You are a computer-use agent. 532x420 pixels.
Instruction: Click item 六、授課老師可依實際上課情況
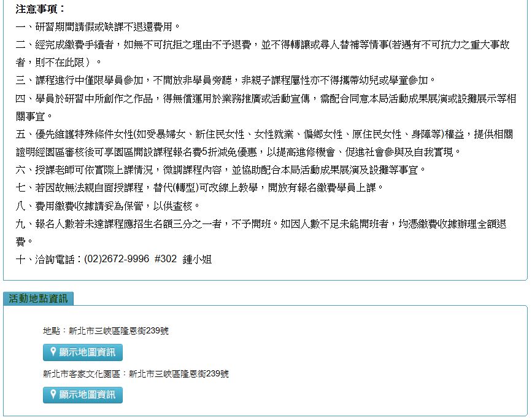220,169
